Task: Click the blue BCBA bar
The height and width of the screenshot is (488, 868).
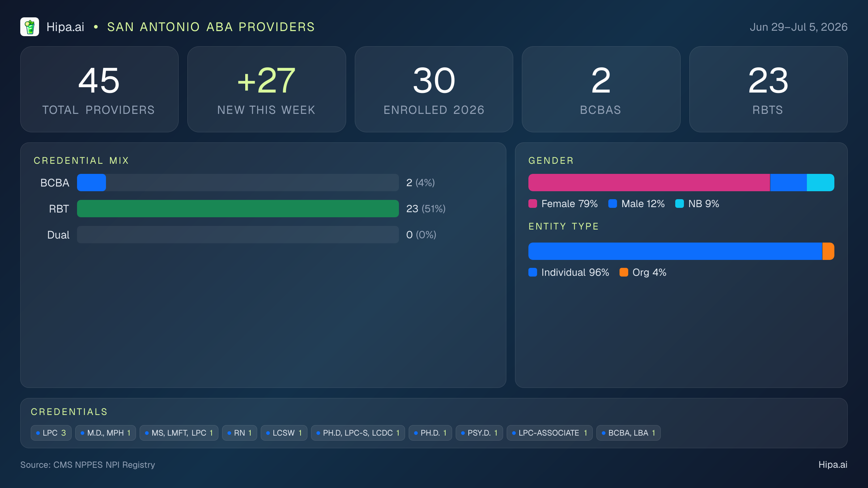Action: [92, 183]
